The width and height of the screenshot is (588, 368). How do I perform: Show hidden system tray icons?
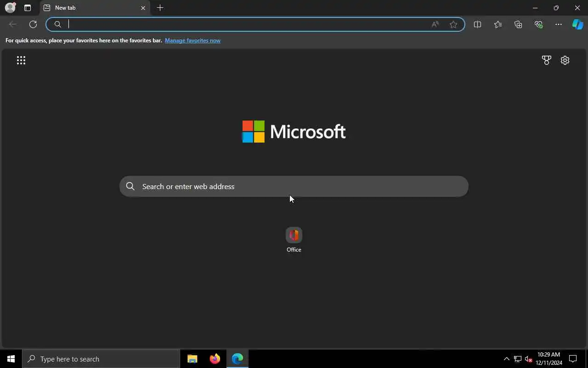[x=507, y=359]
